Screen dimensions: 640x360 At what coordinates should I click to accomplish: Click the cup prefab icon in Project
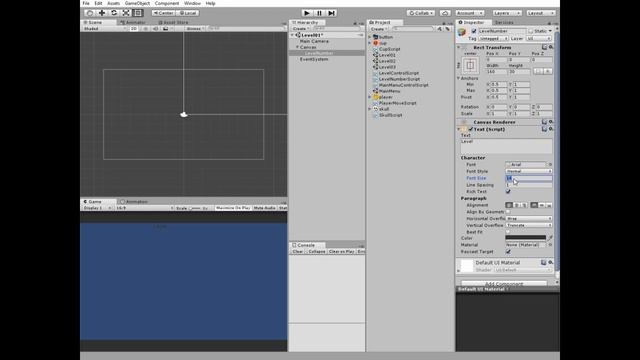(376, 43)
